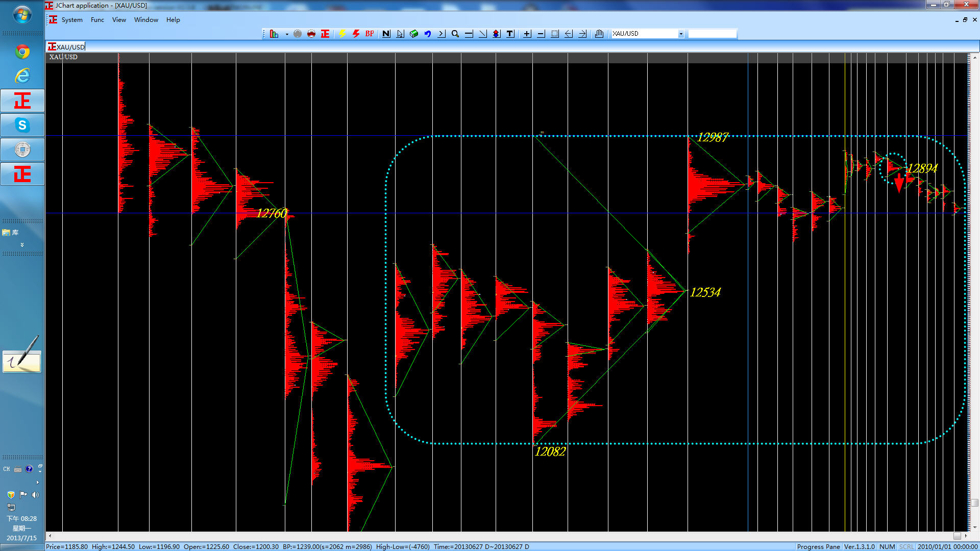Click the 12894 price label
980x551 pixels.
(922, 168)
